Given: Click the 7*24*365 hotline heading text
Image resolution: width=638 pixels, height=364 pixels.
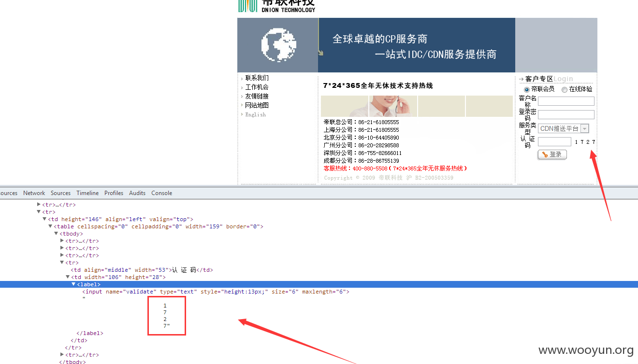Looking at the screenshot, I should pyautogui.click(x=378, y=85).
